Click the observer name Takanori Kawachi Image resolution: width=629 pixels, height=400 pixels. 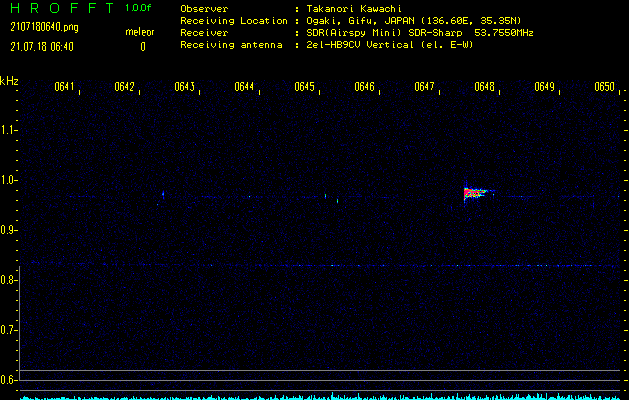pos(354,9)
